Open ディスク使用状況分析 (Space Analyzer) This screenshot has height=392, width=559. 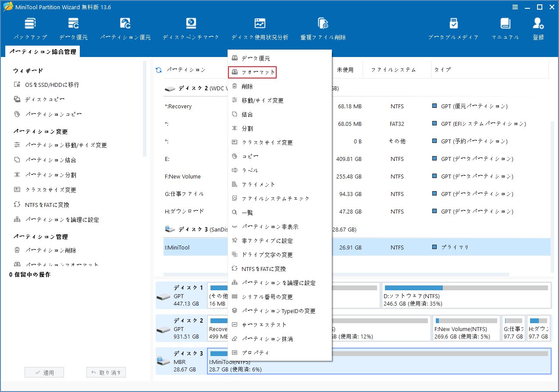[260, 28]
